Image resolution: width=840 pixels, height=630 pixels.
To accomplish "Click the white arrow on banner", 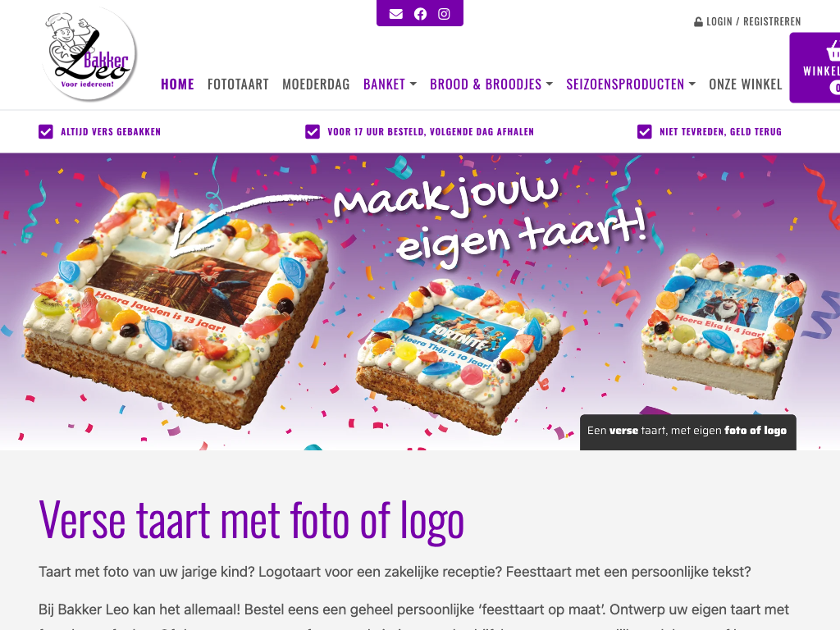I will click(242, 224).
